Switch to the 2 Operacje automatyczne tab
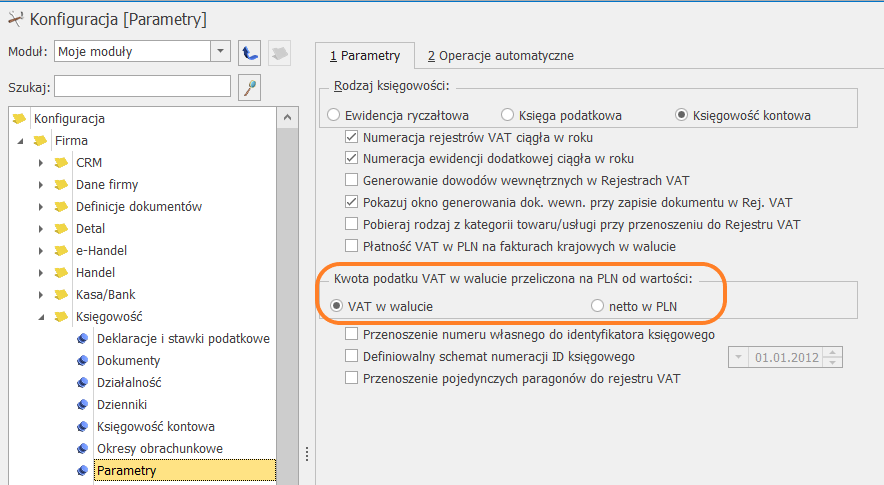The image size is (884, 485). click(501, 56)
